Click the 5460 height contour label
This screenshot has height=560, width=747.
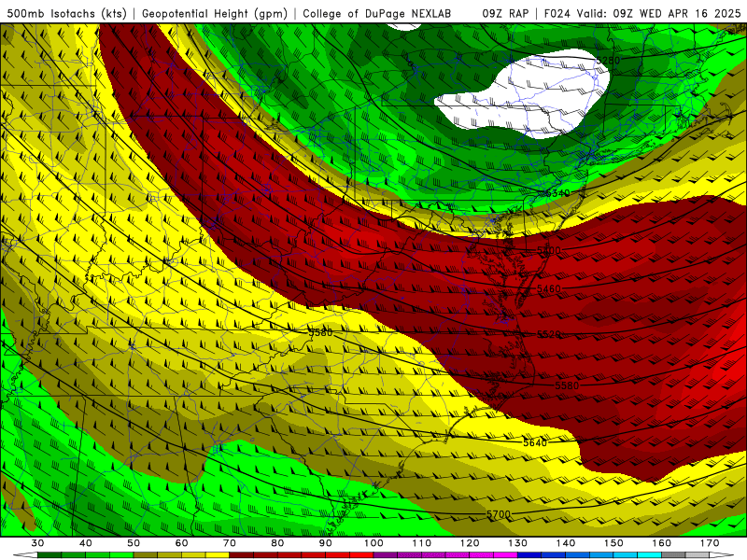(x=549, y=288)
